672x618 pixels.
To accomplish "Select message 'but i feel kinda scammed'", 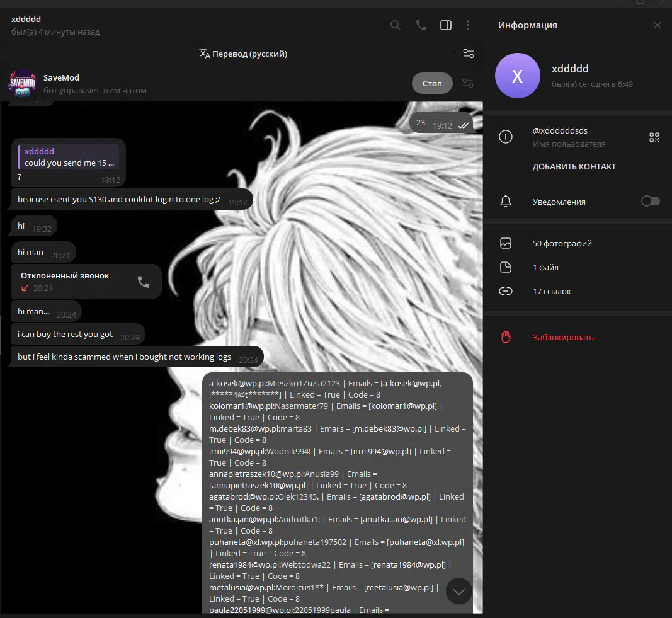I will click(137, 357).
